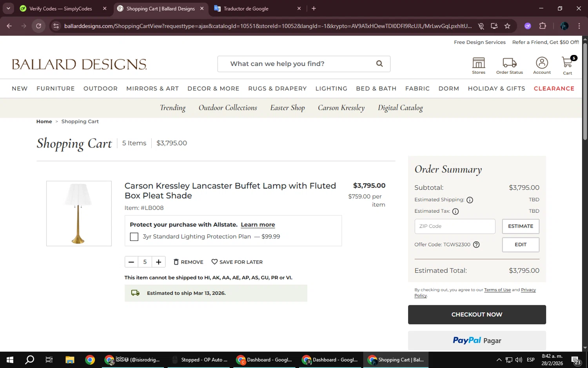Click the search magnifier icon
588x368 pixels.
pyautogui.click(x=379, y=64)
